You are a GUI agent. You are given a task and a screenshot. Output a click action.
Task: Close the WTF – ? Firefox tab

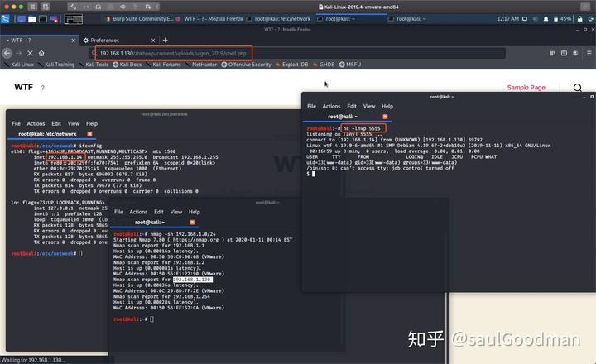[74, 41]
